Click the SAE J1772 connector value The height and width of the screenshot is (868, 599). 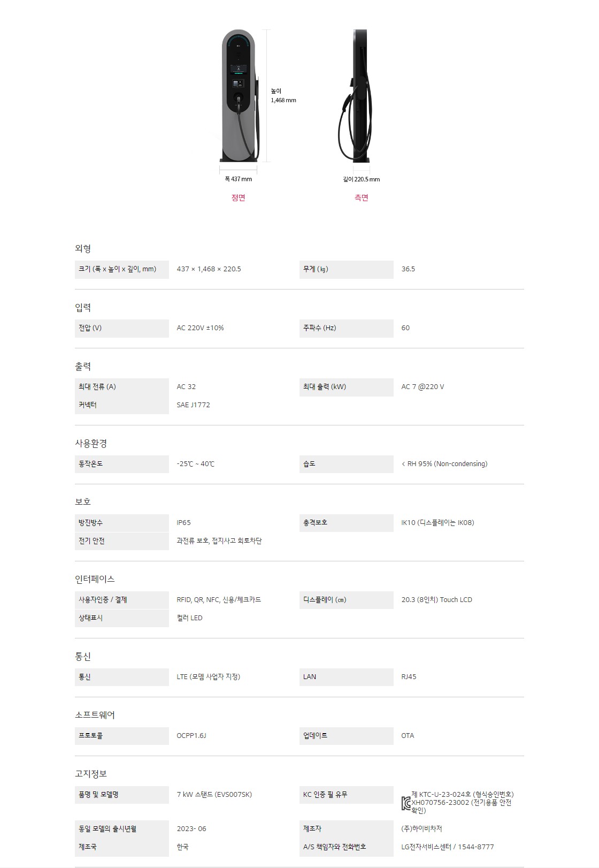tap(194, 405)
